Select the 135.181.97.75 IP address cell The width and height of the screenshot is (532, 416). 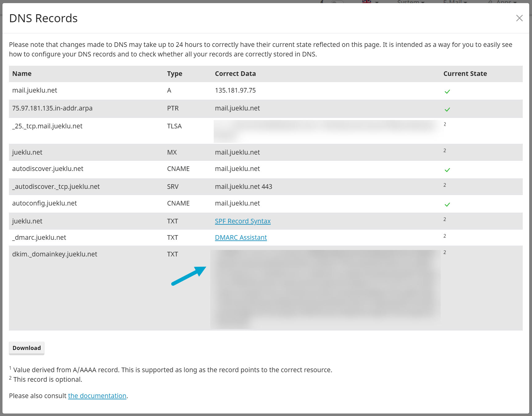(x=235, y=90)
